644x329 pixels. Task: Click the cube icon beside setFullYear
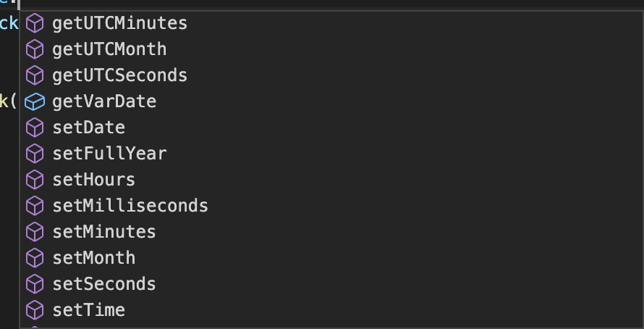click(x=35, y=154)
